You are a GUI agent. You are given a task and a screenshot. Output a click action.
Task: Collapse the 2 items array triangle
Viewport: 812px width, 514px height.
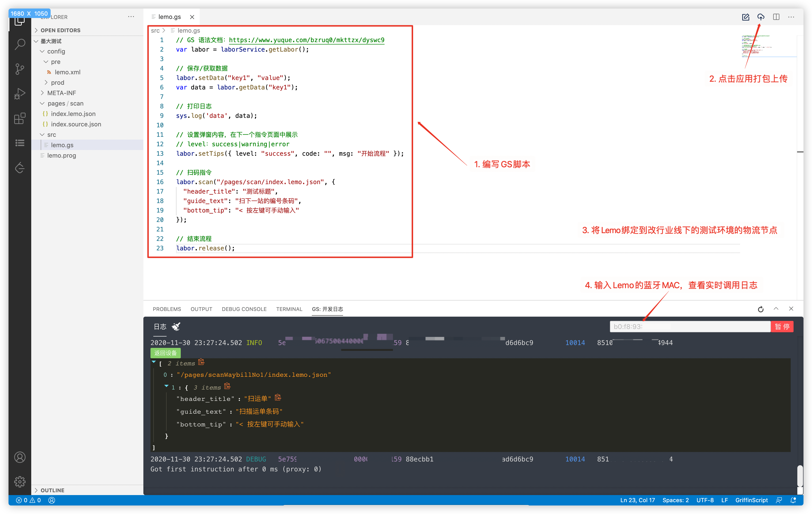154,362
